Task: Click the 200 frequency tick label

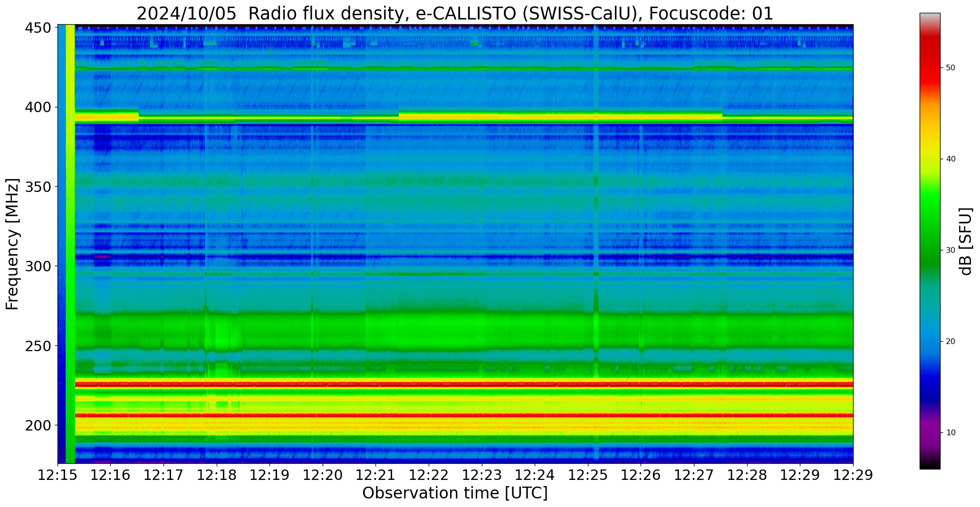Action: click(x=38, y=425)
